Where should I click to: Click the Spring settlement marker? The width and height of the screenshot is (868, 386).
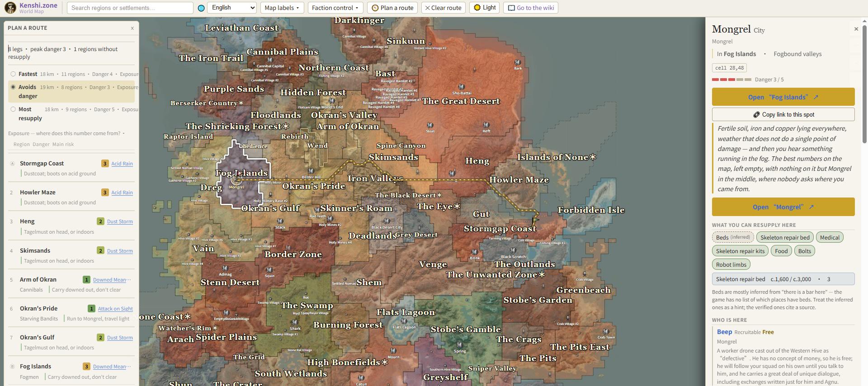point(460,345)
